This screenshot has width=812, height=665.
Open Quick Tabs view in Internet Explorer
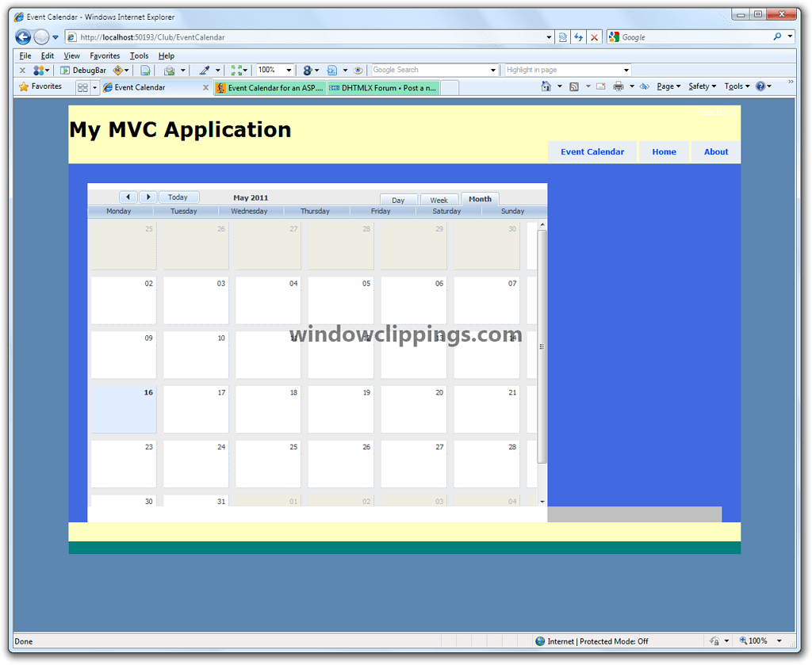coord(82,86)
